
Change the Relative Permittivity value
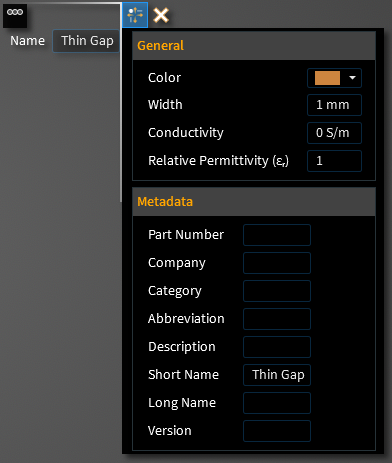tap(334, 161)
